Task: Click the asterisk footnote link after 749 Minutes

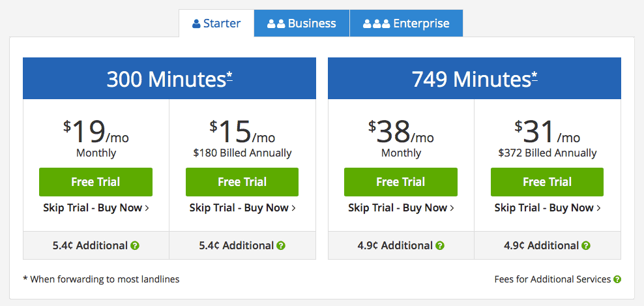Action: click(x=534, y=75)
